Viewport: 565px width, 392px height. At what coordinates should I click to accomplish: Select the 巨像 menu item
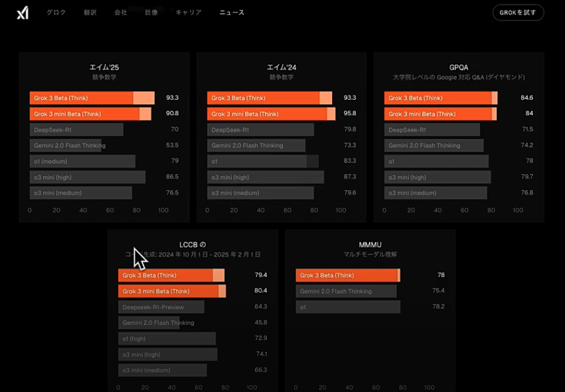(152, 12)
